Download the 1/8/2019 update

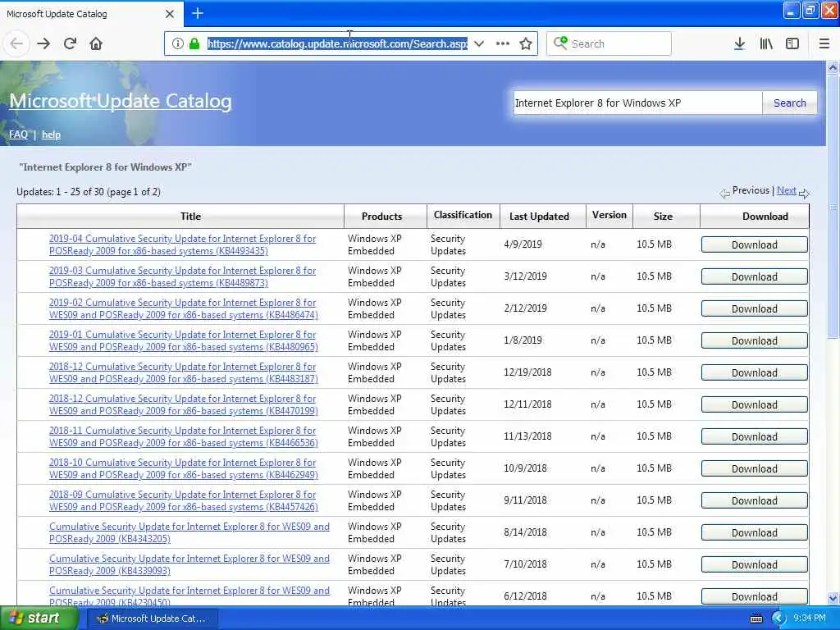[x=755, y=340]
